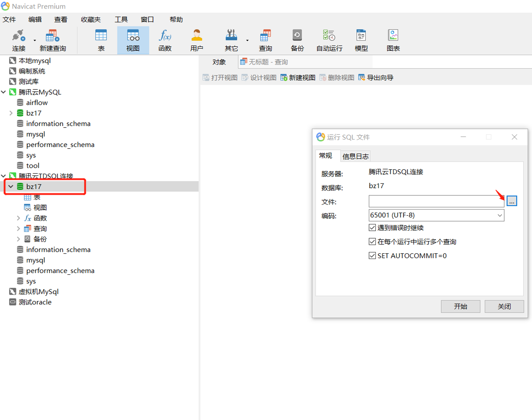Open the 工具 menu

(x=121, y=19)
